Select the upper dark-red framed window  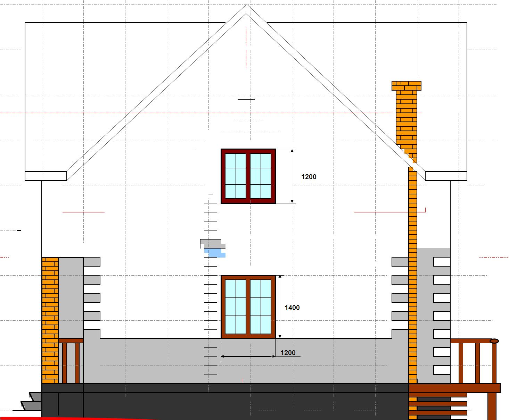(248, 176)
